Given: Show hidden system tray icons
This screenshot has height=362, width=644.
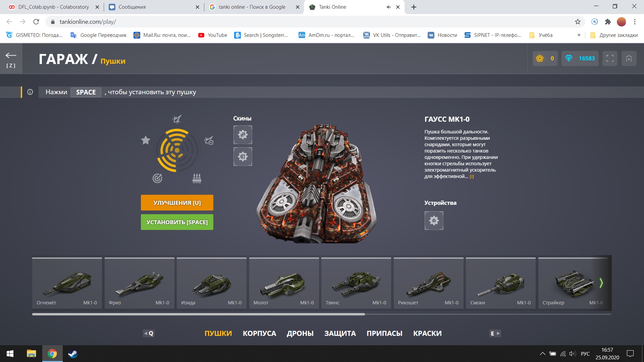Looking at the screenshot, I should tap(542, 354).
